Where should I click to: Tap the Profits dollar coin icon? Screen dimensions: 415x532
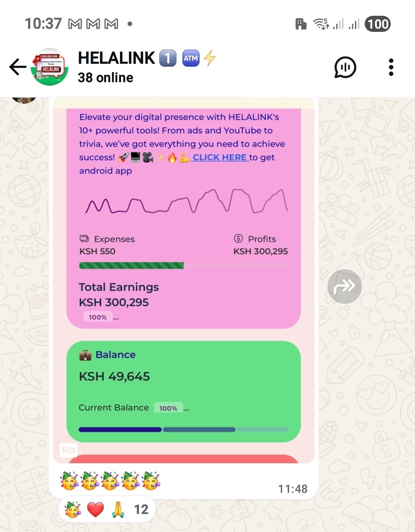238,239
